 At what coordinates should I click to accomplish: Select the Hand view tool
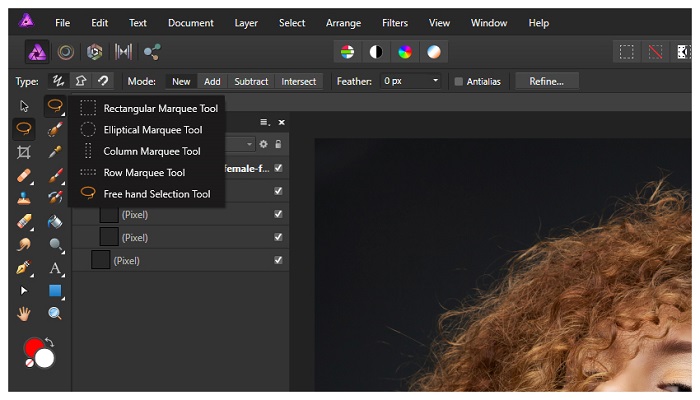point(24,314)
